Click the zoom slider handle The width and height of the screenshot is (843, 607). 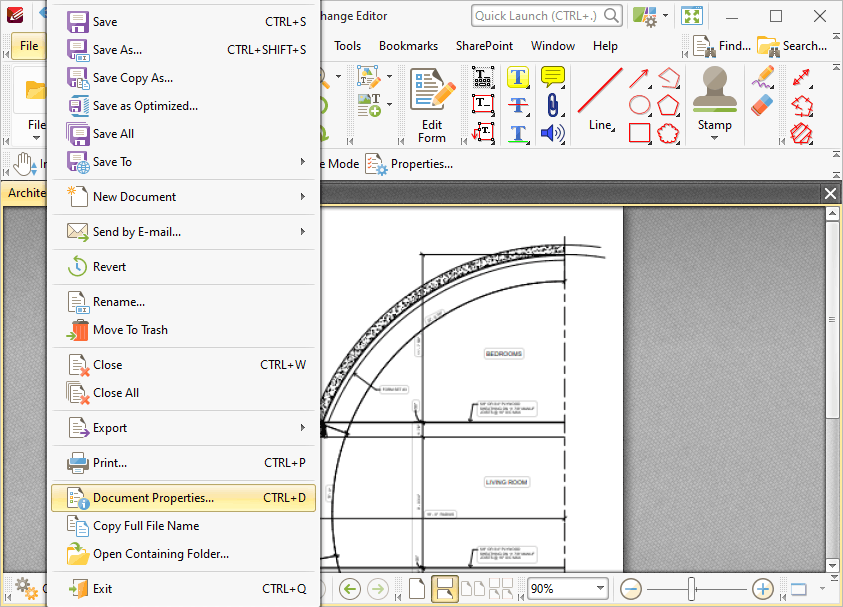coord(691,589)
